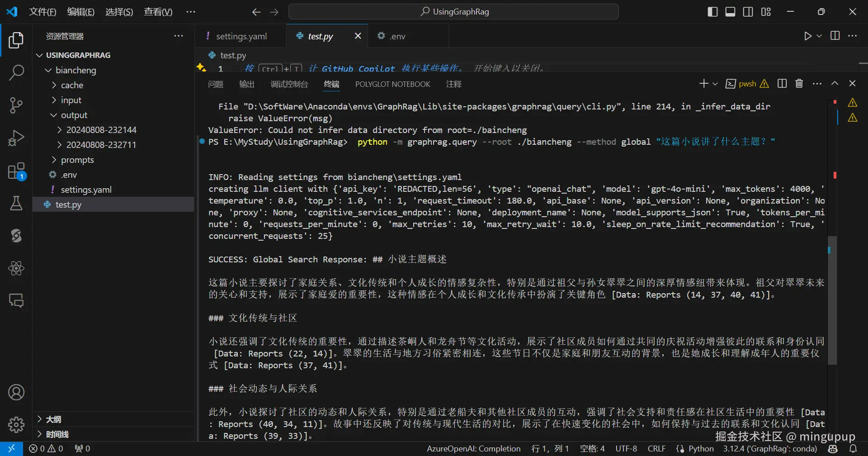Go back in navigation history
This screenshot has width=868, height=456.
256,12
